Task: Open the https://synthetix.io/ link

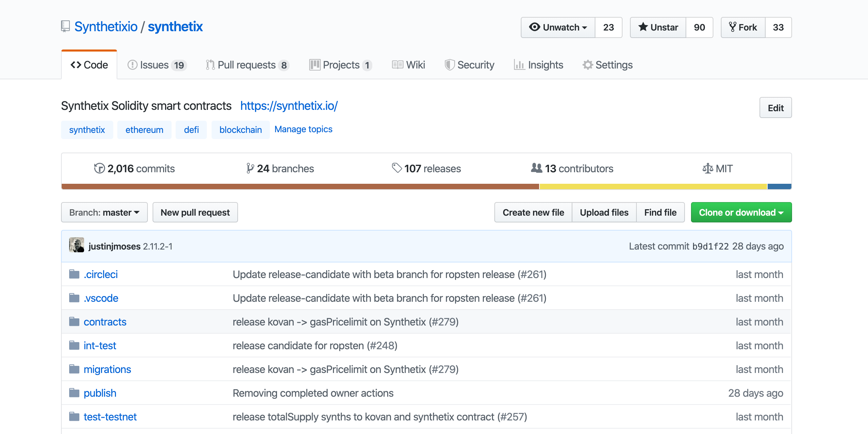Action: pos(289,106)
